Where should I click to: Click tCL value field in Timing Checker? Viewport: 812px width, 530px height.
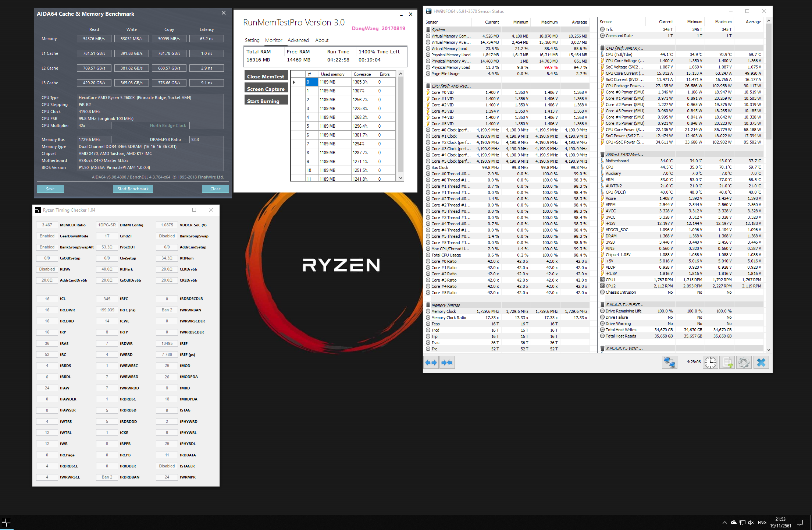(47, 299)
